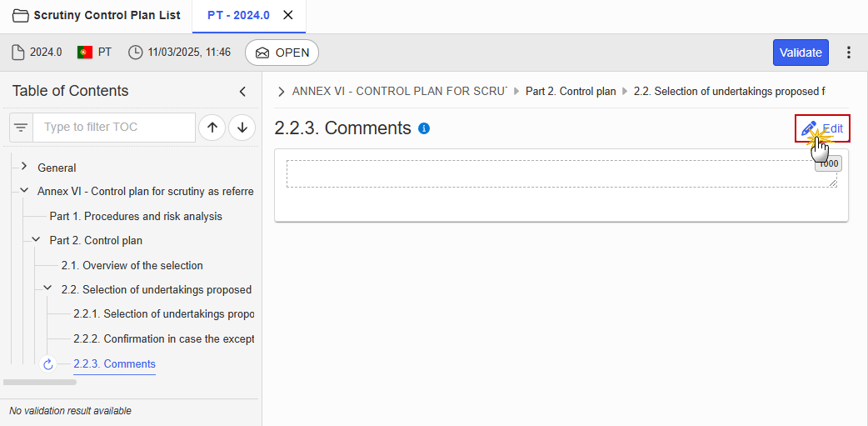
Task: Switch to Scrutiny Control Plan List tab
Action: (97, 15)
